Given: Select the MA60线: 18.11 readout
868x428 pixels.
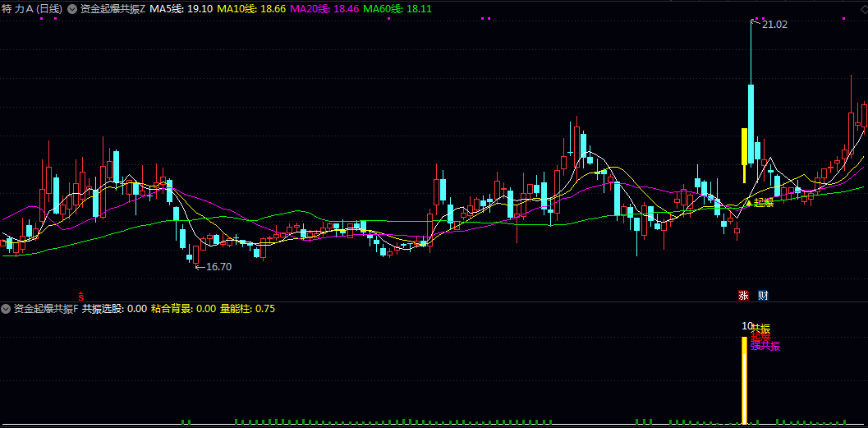Looking at the screenshot, I should pyautogui.click(x=397, y=9).
